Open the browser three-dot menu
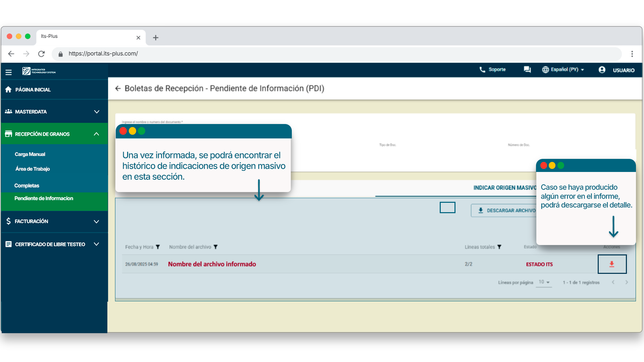Viewport: 644px width, 362px height. point(632,54)
